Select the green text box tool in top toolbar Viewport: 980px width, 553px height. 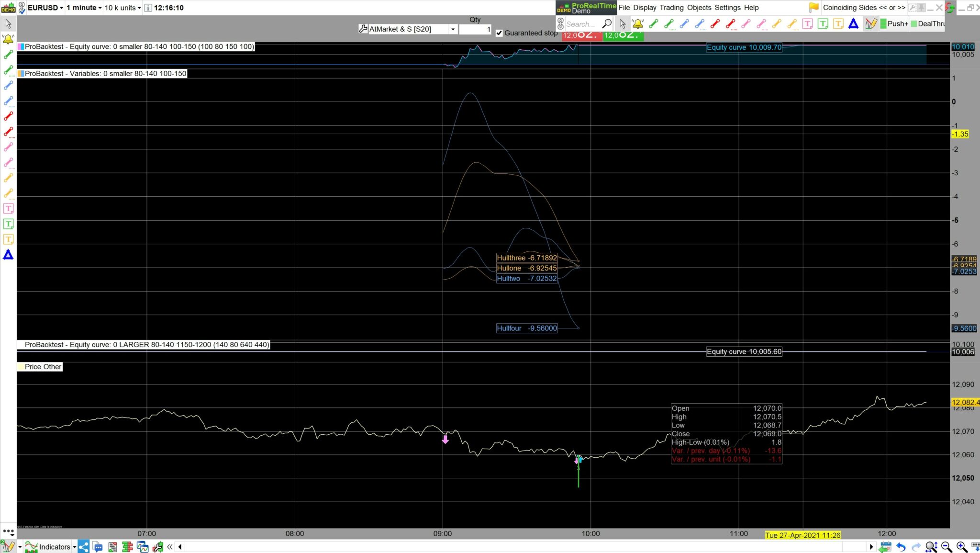point(823,23)
